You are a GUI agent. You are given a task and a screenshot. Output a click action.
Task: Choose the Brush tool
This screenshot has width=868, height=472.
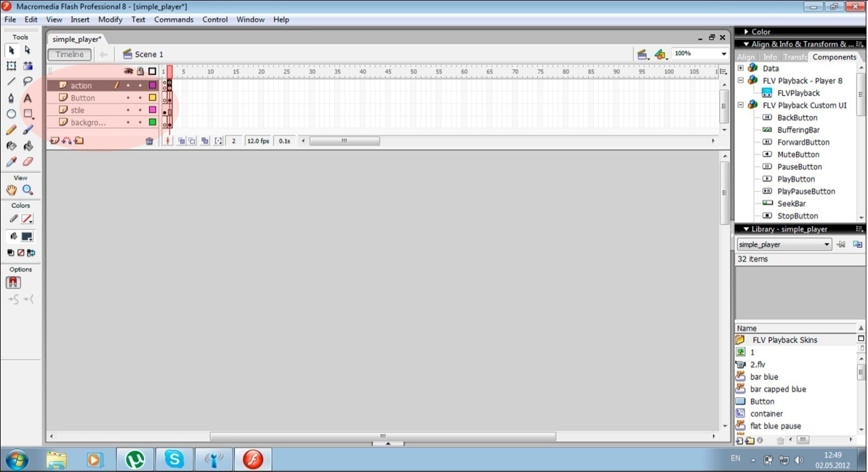click(27, 130)
